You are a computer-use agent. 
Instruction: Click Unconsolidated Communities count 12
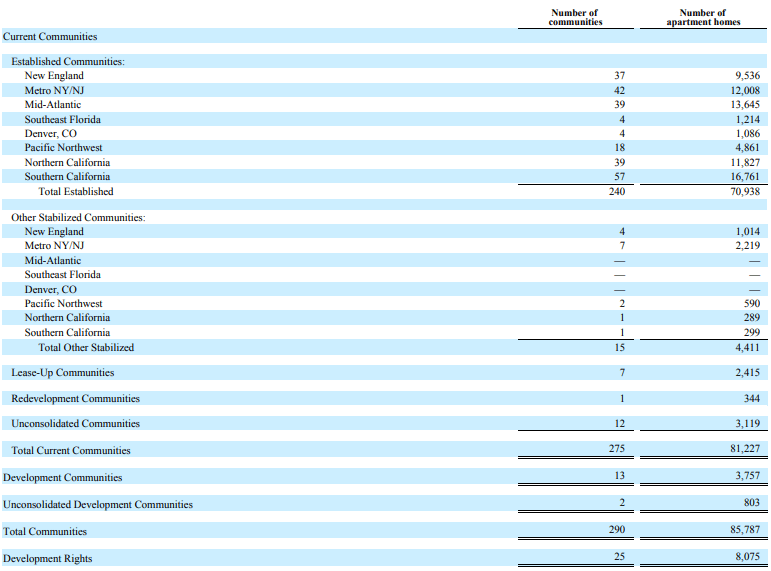click(x=620, y=423)
